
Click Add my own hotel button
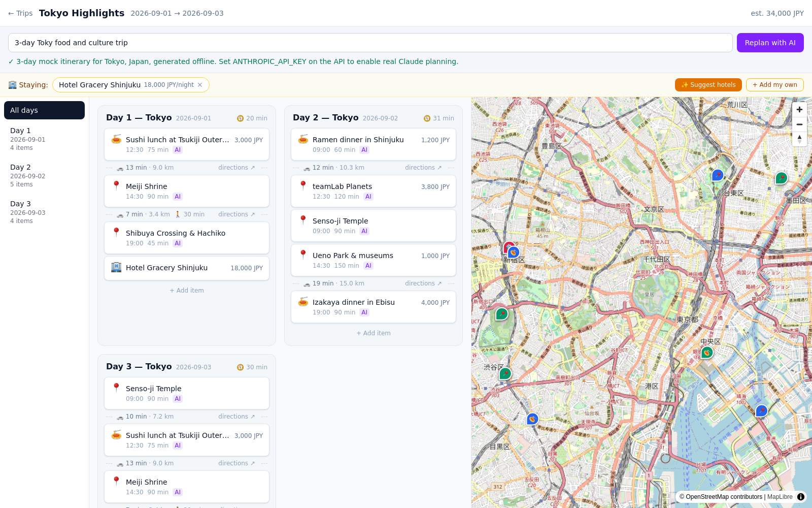(x=774, y=85)
